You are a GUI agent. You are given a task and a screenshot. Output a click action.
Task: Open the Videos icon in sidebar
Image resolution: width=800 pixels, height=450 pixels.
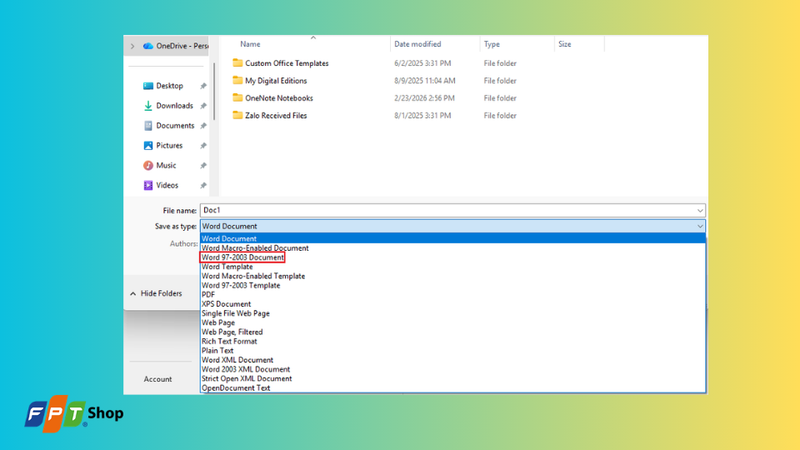pos(148,185)
